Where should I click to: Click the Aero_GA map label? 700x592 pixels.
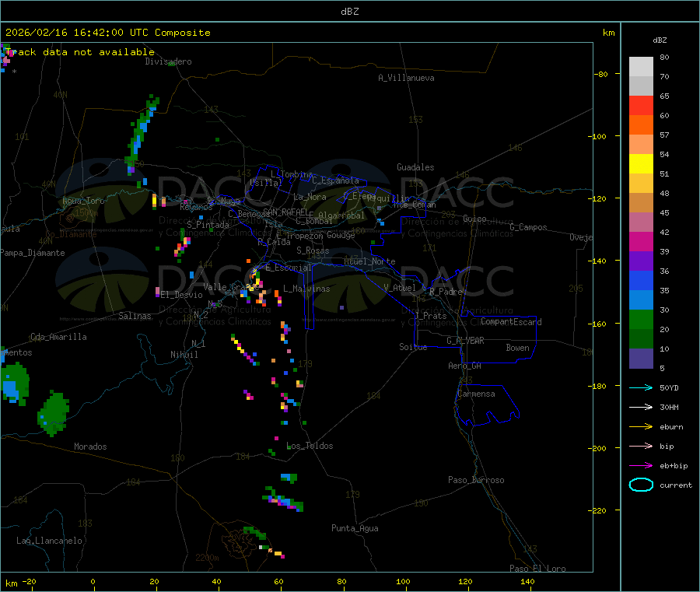pos(465,366)
